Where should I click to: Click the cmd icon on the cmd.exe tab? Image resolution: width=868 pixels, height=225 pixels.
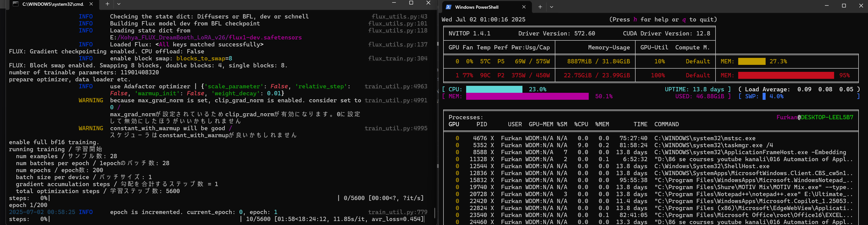pos(15,4)
